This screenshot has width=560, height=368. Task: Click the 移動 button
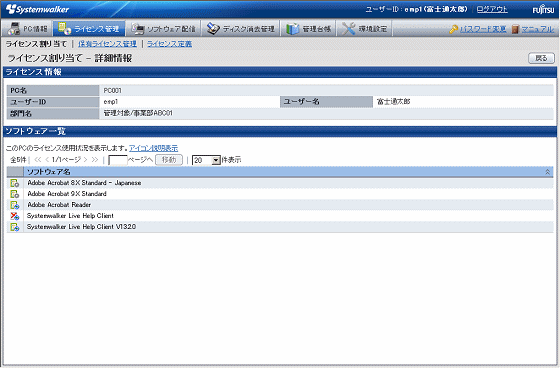(169, 160)
